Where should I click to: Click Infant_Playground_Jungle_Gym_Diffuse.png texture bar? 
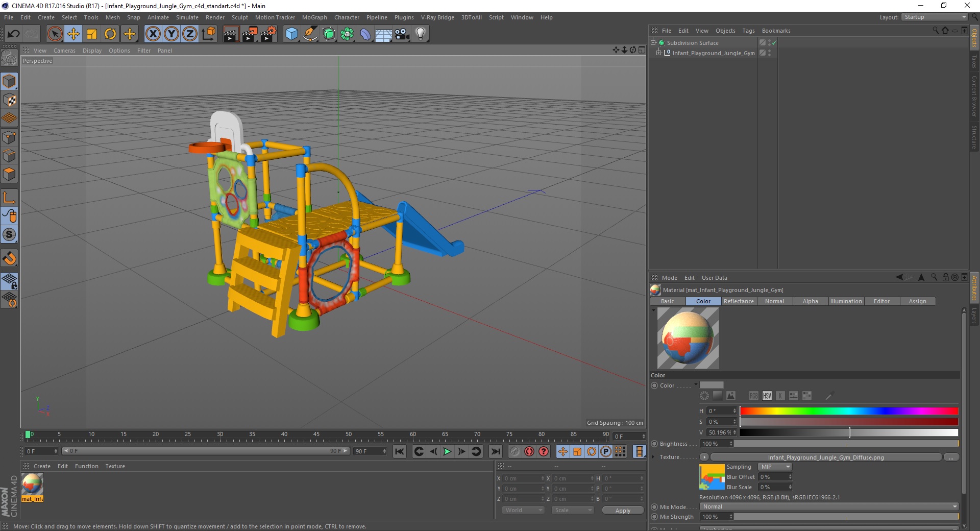pyautogui.click(x=825, y=457)
